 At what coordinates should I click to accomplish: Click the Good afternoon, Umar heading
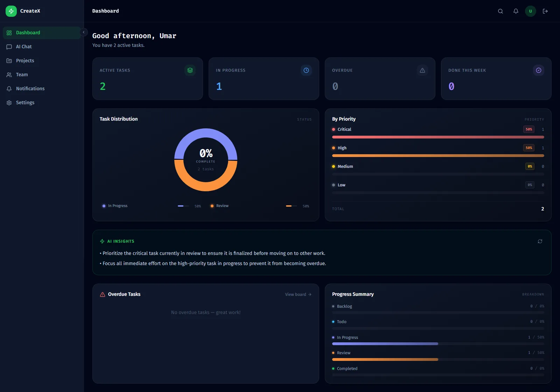[134, 36]
